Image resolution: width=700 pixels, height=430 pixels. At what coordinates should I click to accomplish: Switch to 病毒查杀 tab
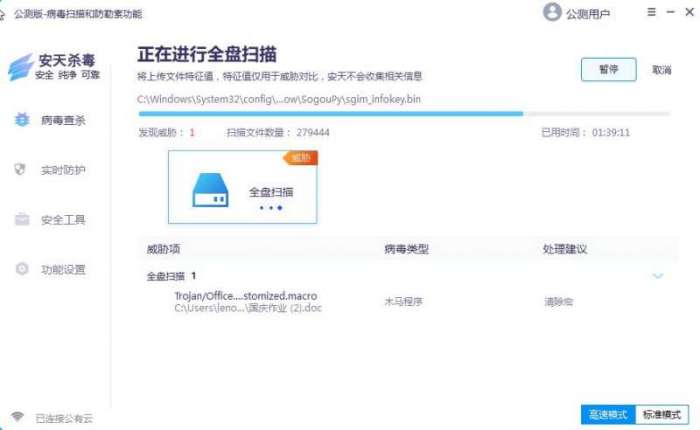(x=63, y=120)
